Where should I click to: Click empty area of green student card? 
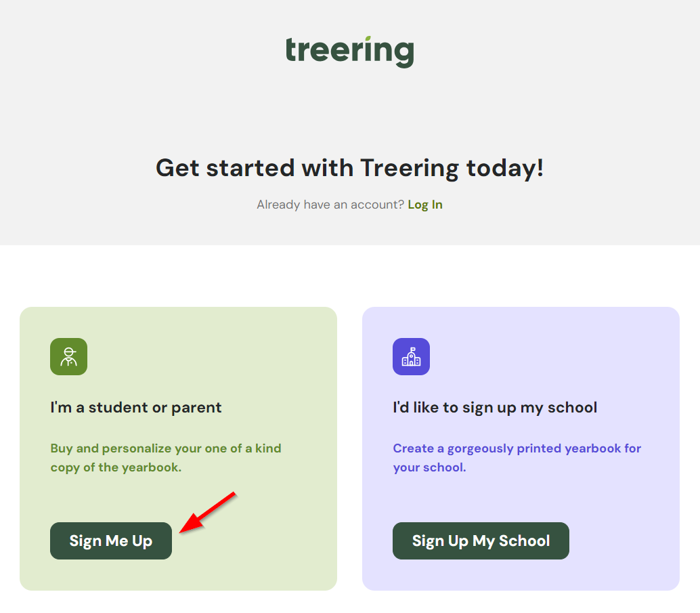(x=257, y=366)
